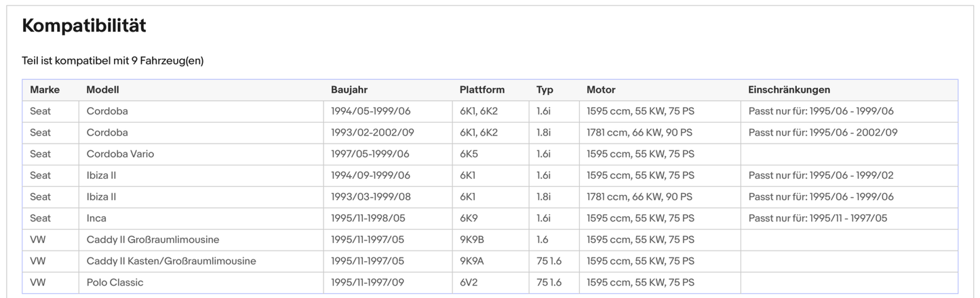Screen dimensions: 980x298
Task: Click the Einschränkungen column header
Action: (789, 90)
